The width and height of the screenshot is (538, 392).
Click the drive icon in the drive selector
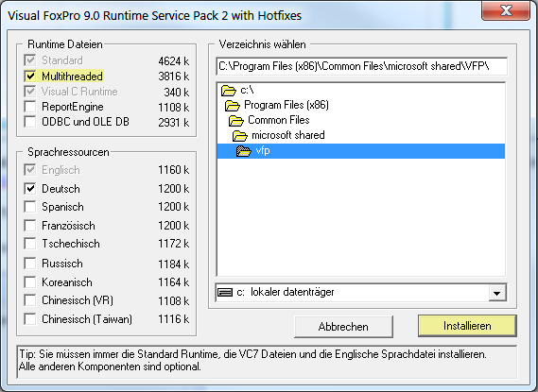click(x=225, y=292)
